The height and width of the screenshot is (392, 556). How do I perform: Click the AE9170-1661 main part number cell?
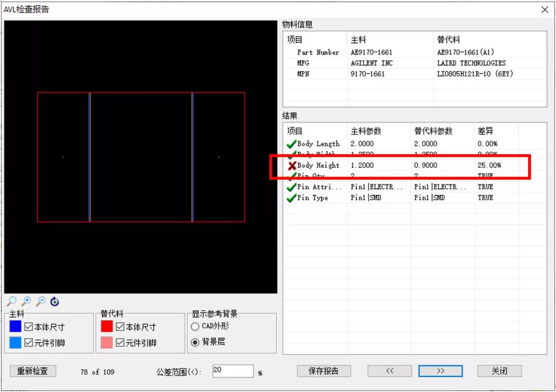371,52
